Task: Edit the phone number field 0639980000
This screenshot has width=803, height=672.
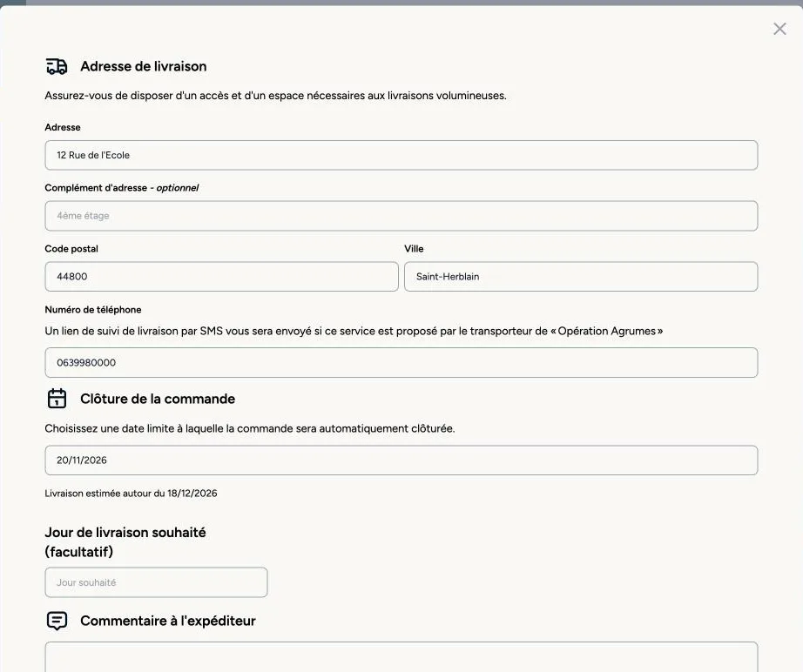Action: tap(401, 362)
